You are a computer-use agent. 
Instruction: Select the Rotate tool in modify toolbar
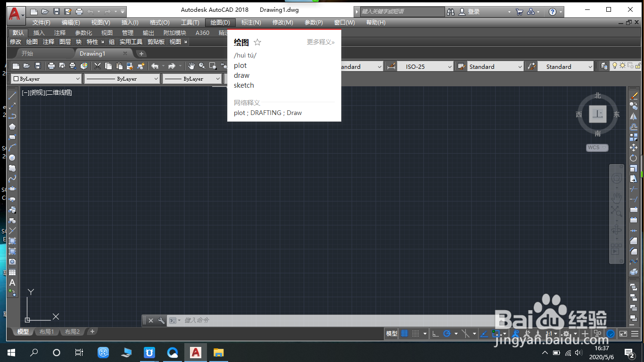[x=634, y=158]
